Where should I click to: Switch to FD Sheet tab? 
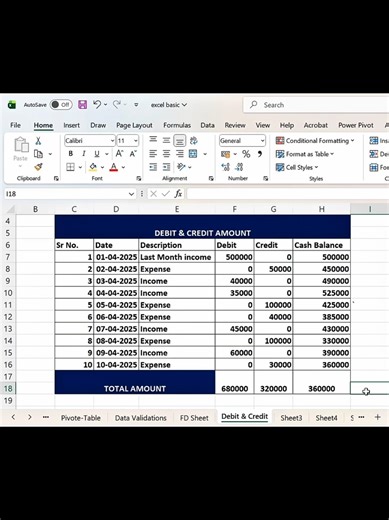click(x=194, y=418)
